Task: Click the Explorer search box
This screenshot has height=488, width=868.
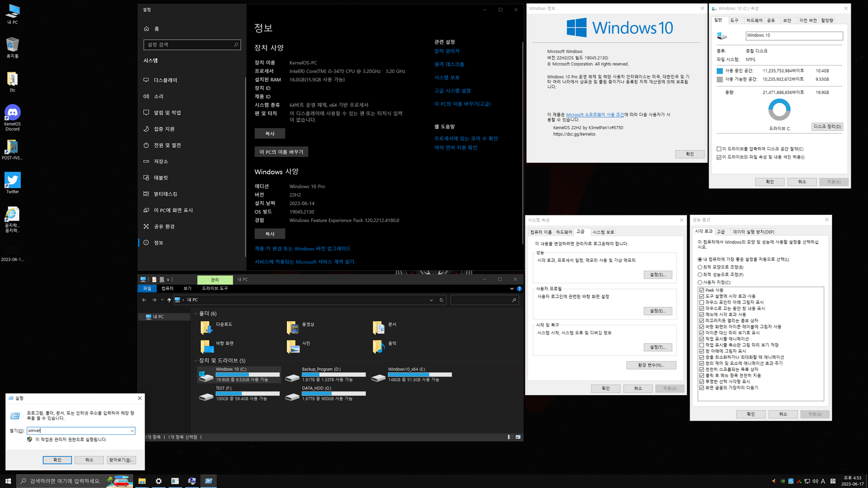Action: point(485,300)
